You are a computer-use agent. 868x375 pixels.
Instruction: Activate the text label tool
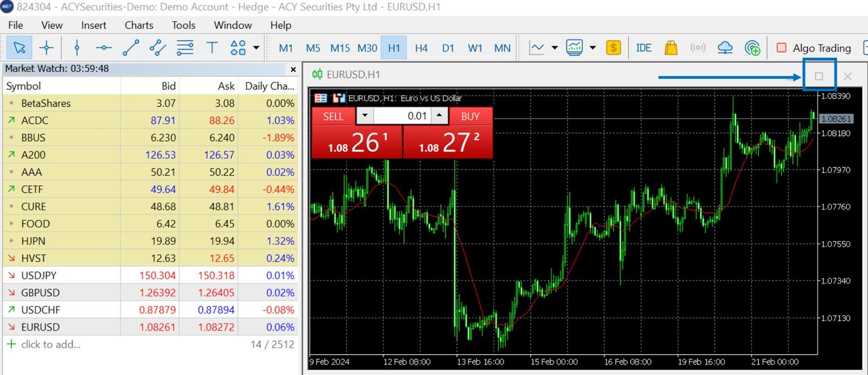212,48
